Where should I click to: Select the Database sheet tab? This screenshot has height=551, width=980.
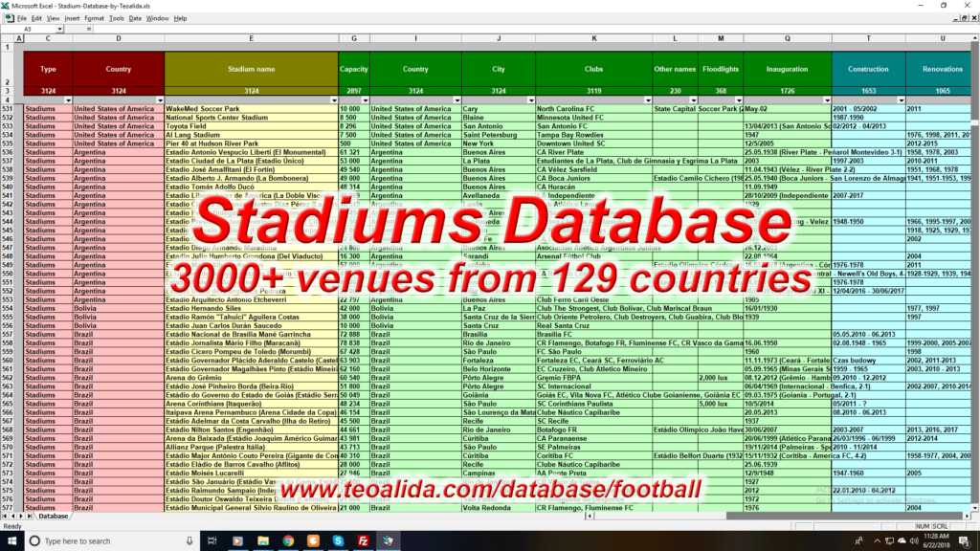pos(53,517)
